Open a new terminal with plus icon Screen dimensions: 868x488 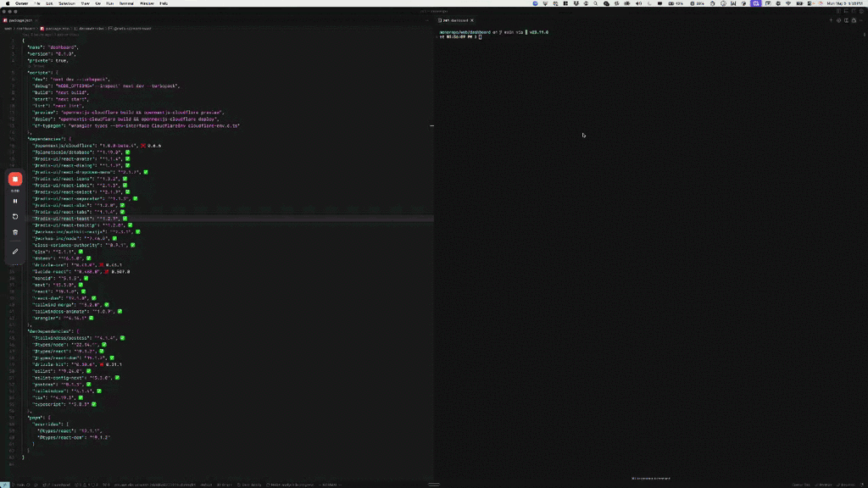click(832, 19)
